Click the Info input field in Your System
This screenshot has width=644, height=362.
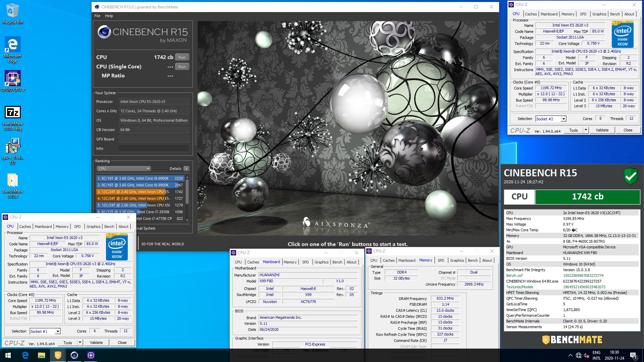point(154,148)
